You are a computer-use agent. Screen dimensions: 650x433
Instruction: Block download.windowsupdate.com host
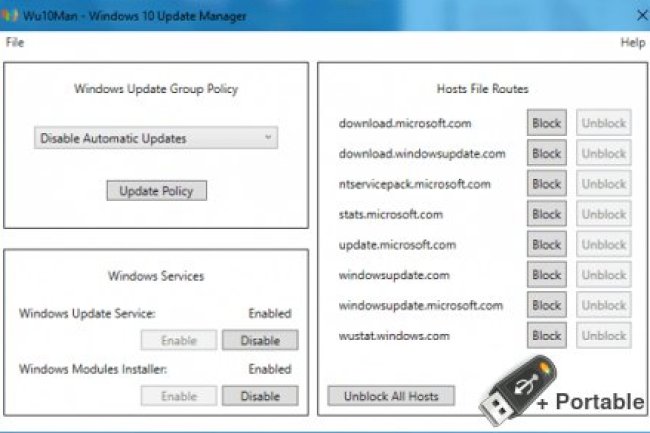click(x=546, y=154)
